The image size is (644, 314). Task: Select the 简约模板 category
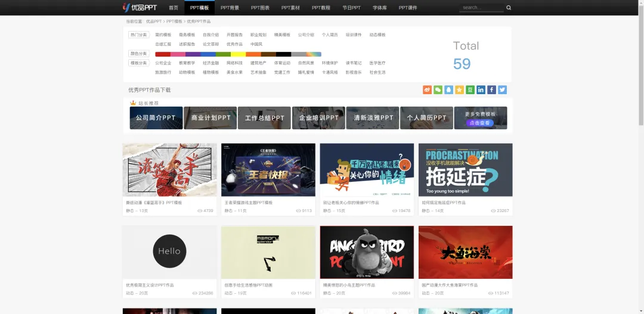[x=163, y=35]
